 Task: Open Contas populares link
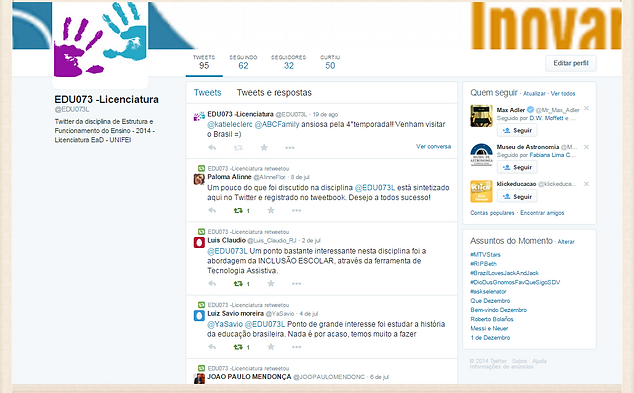492,213
